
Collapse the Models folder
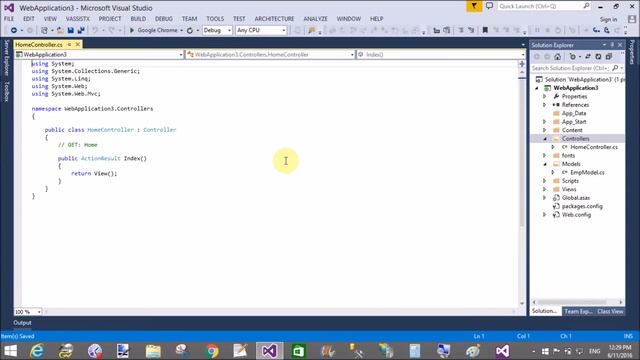[x=544, y=164]
